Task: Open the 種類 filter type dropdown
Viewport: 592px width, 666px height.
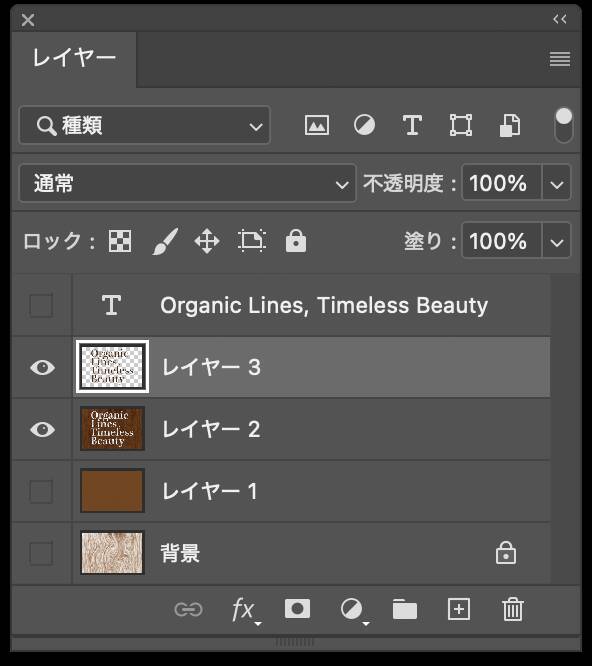Action: point(144,125)
